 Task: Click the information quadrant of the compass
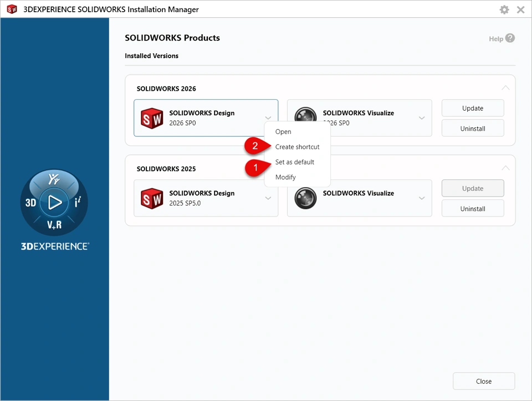(78, 202)
